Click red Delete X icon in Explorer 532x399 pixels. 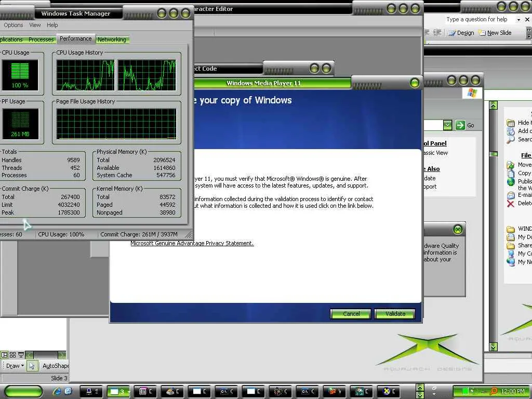511,204
